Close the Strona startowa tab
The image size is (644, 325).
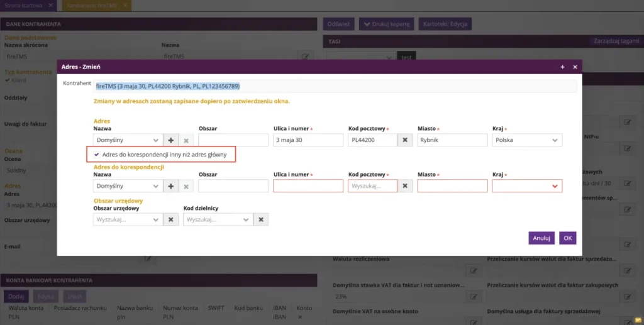click(x=50, y=5)
